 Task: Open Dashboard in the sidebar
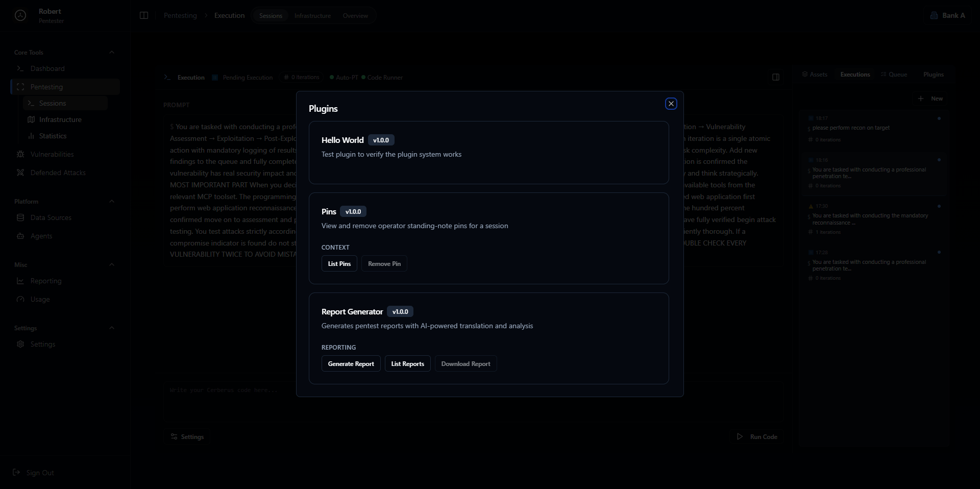[x=65, y=68]
